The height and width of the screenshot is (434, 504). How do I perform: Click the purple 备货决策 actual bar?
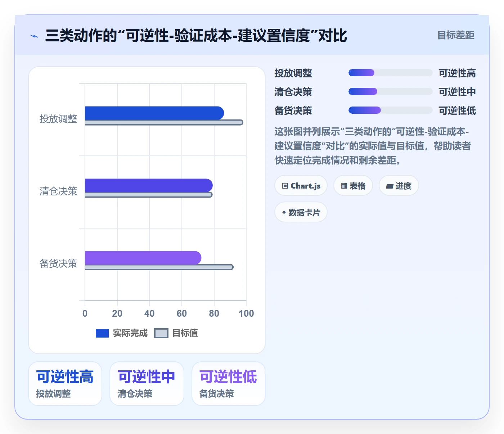143,258
